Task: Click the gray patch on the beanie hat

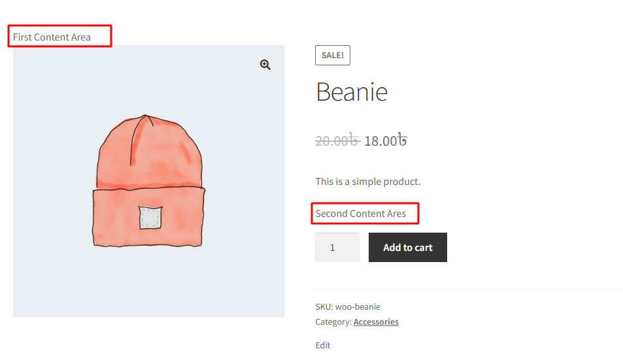Action: 150,218
